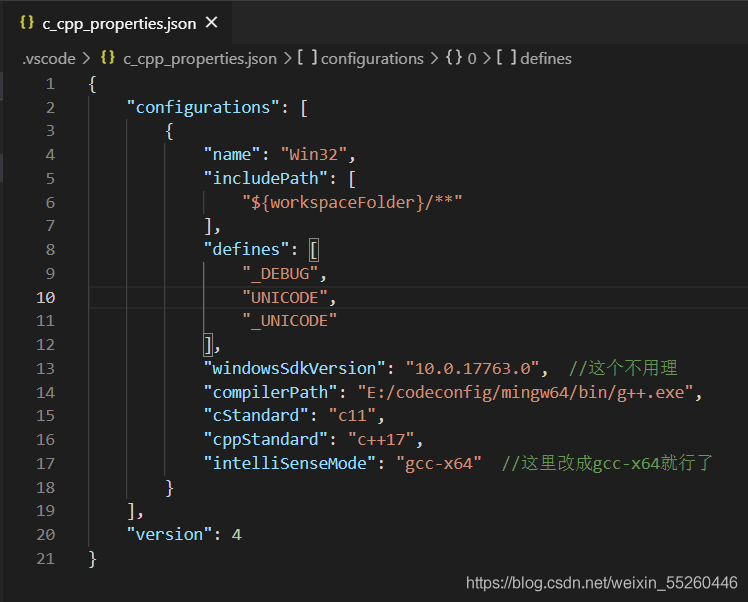748x602 pixels.
Task: Click the "_DEBUG" define entry
Action: tap(280, 274)
